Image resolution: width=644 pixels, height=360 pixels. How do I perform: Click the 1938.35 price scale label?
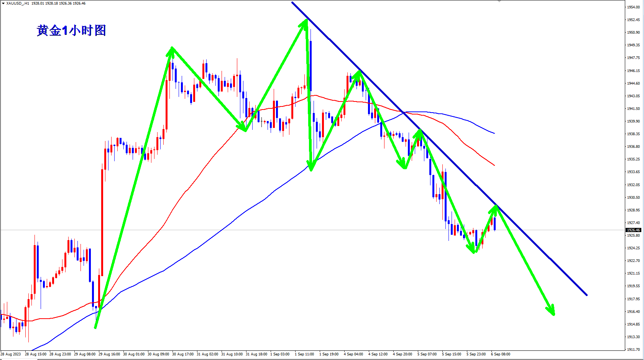[633, 134]
